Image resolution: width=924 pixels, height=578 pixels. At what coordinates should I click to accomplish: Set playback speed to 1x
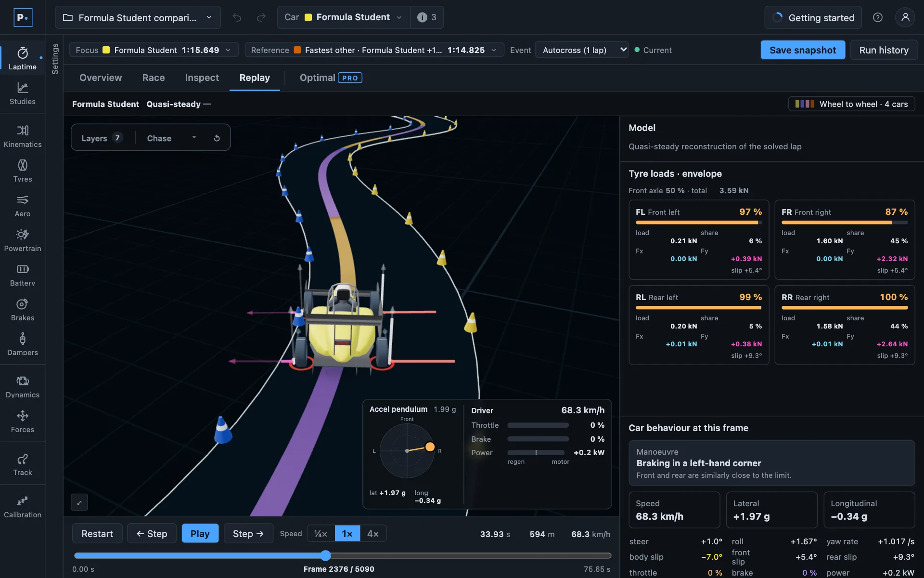click(347, 534)
